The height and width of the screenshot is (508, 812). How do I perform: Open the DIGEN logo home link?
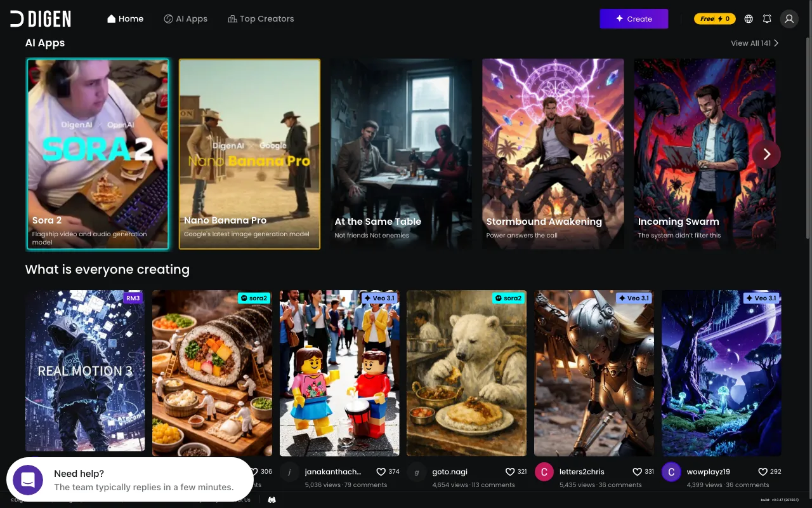tap(40, 19)
